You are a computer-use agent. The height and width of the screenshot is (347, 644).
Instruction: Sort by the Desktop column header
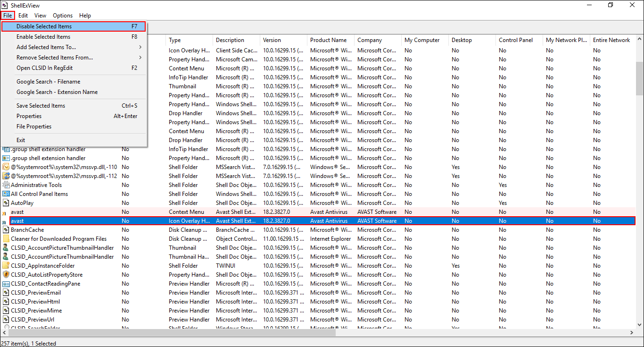point(472,40)
